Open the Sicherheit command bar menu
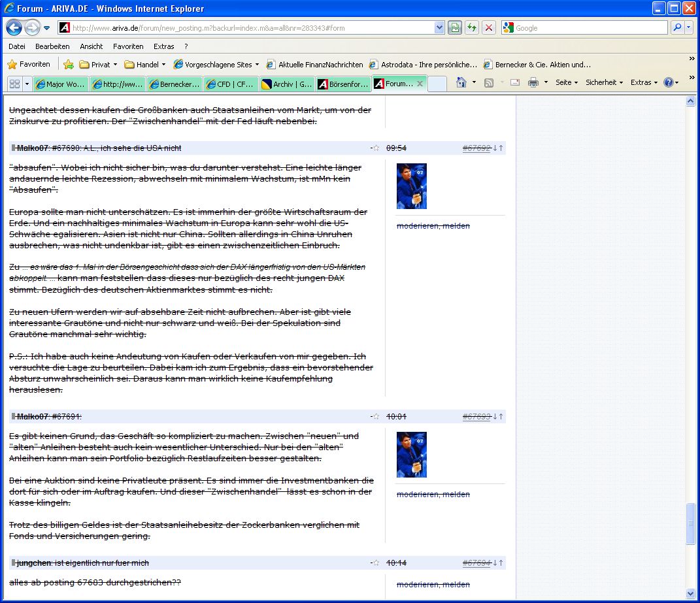The height and width of the screenshot is (603, 700). click(604, 82)
